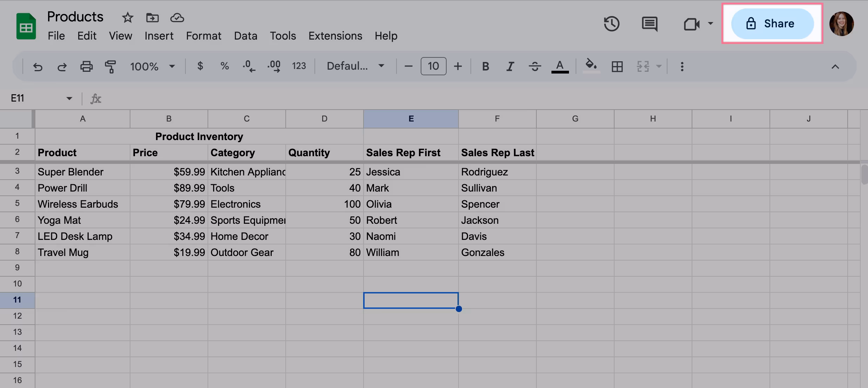
Task: Click the move to folder icon
Action: pos(152,18)
